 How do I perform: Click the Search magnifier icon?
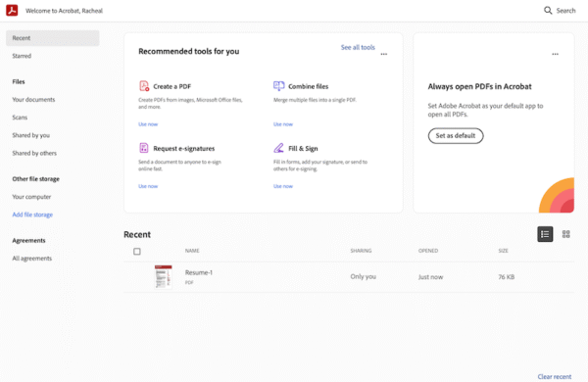[x=548, y=11]
